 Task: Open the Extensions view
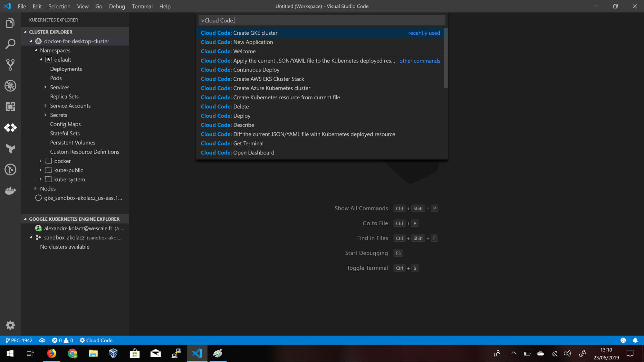point(10,107)
